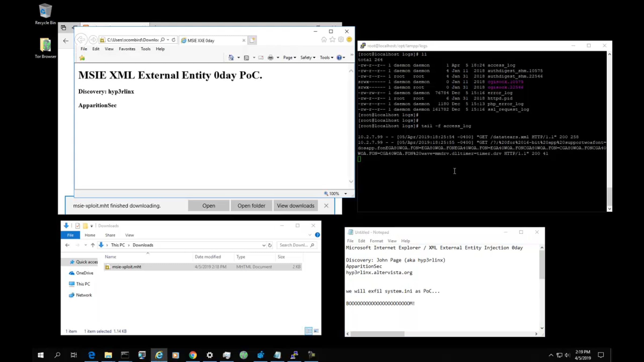Open the IE zoom level dropdown arrow
The width and height of the screenshot is (644, 362).
click(346, 194)
